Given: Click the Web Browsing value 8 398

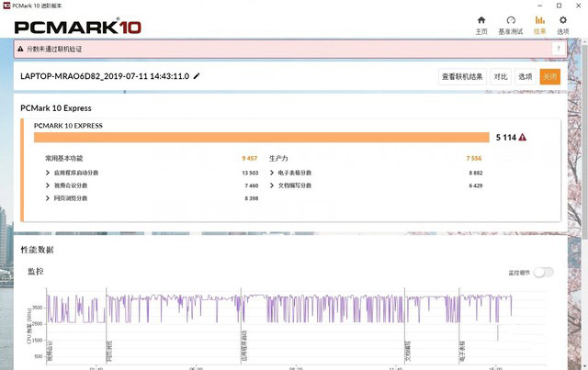Looking at the screenshot, I should coord(251,198).
